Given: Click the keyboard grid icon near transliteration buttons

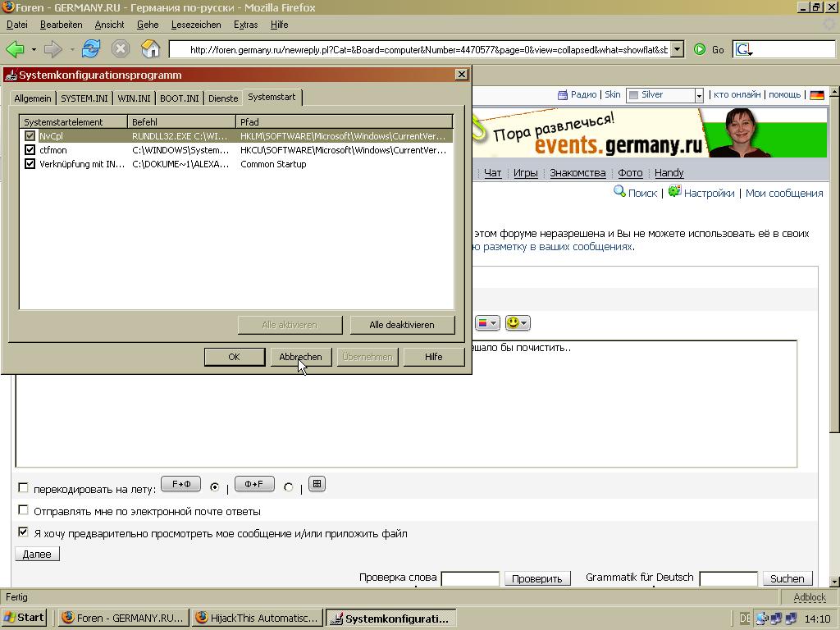Looking at the screenshot, I should point(317,484).
